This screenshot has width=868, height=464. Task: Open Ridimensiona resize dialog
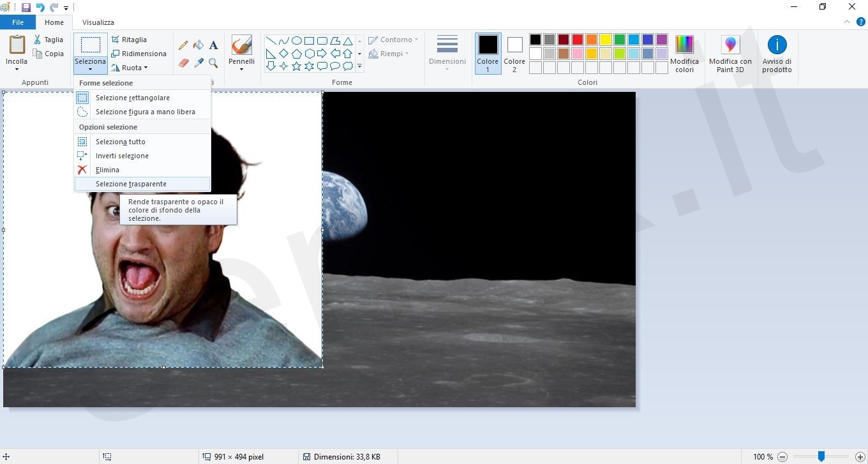point(138,54)
